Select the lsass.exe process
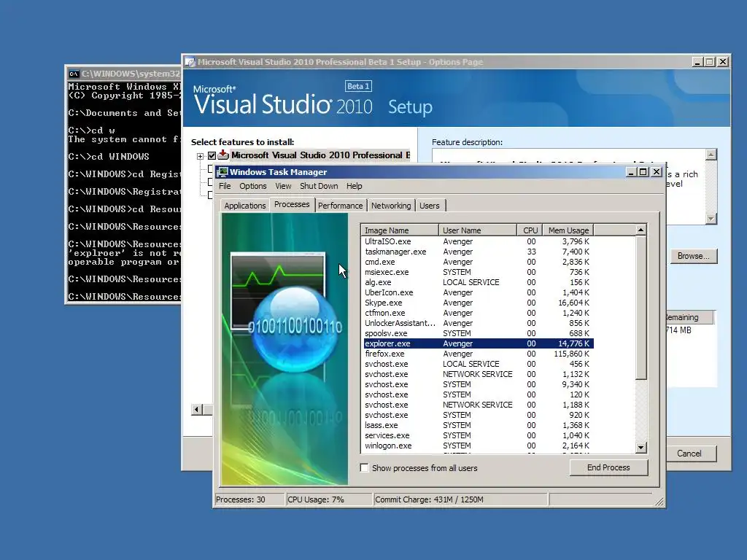The width and height of the screenshot is (747, 560). tap(478, 425)
